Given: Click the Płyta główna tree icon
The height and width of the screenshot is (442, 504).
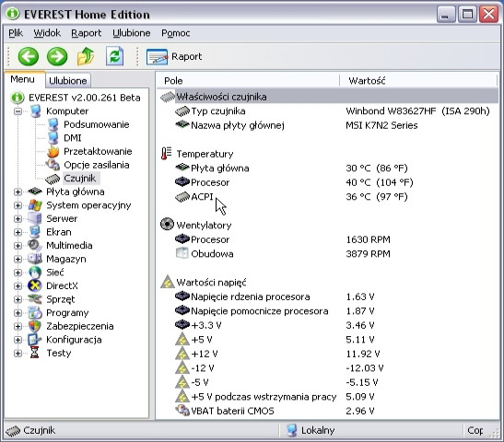Looking at the screenshot, I should pyautogui.click(x=35, y=192).
